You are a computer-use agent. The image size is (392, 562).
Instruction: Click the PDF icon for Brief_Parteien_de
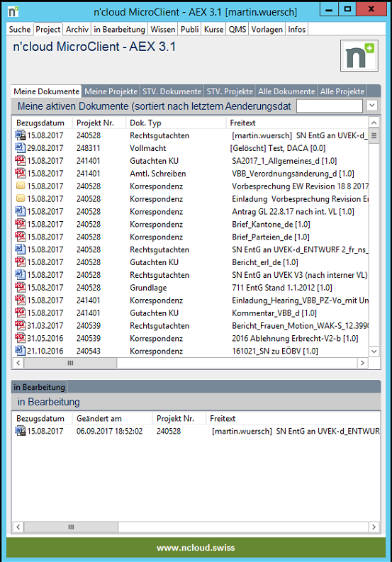pos(20,237)
